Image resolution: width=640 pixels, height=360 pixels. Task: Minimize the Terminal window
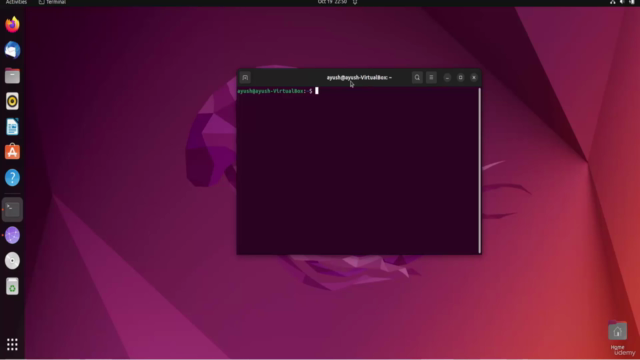click(447, 78)
